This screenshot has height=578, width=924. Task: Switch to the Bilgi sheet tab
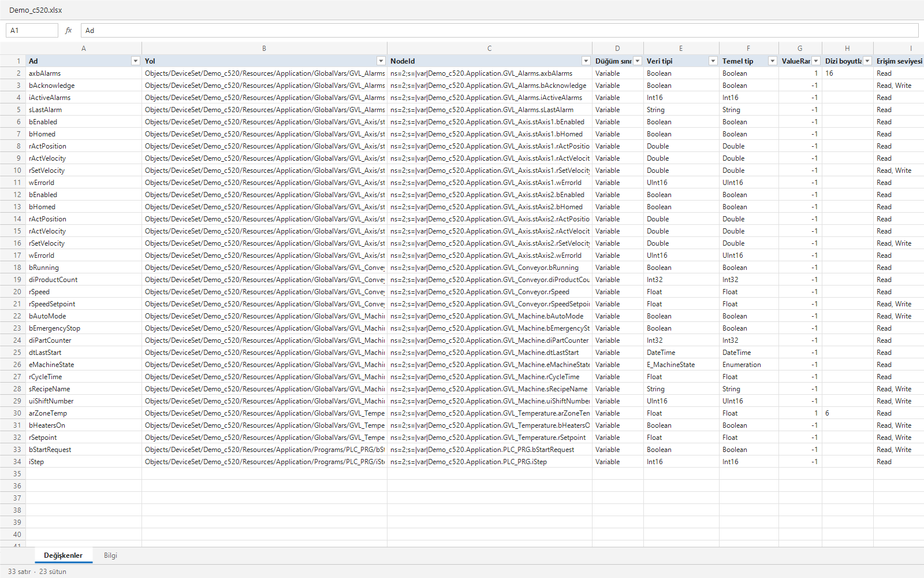110,555
